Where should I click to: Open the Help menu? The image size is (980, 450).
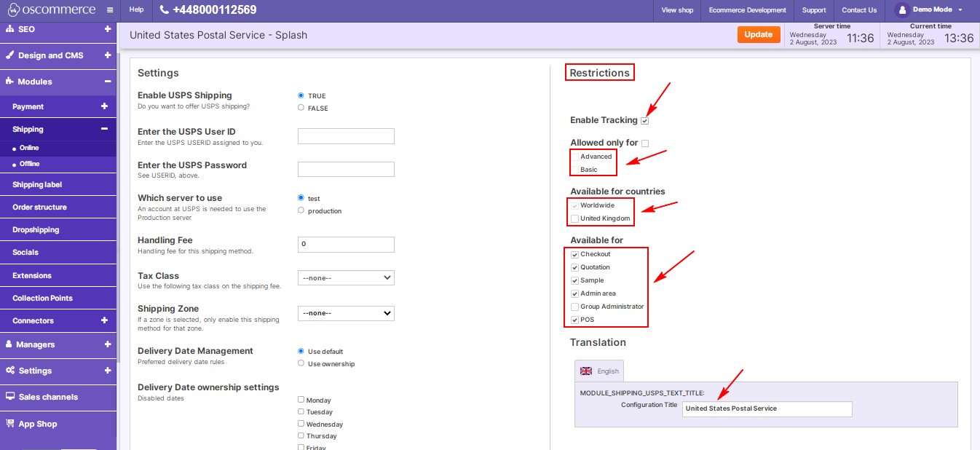136,10
